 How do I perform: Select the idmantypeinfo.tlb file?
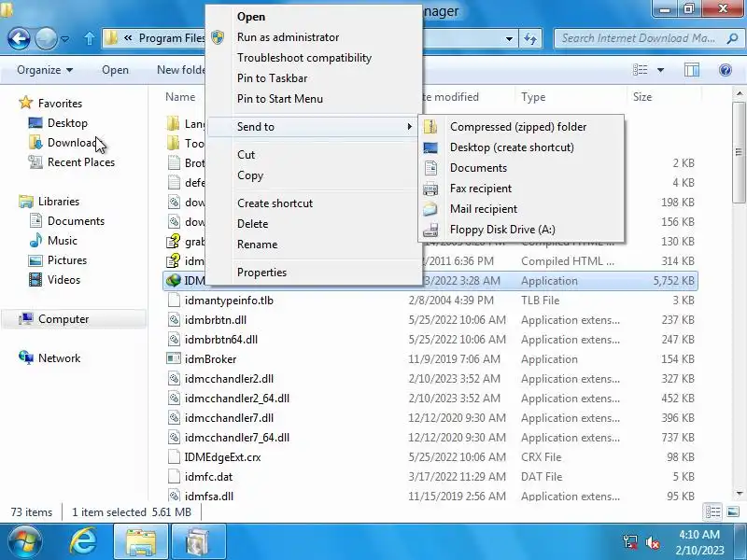point(229,301)
